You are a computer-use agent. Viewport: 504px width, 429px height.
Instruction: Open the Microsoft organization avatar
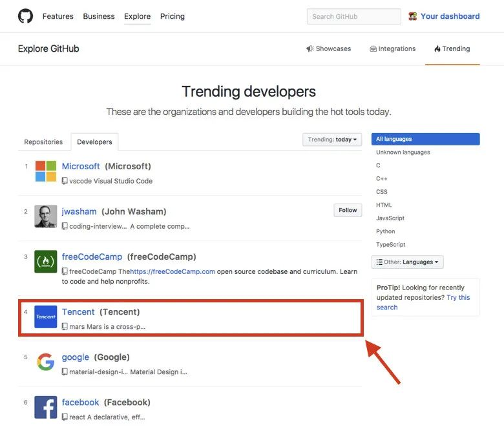click(46, 171)
